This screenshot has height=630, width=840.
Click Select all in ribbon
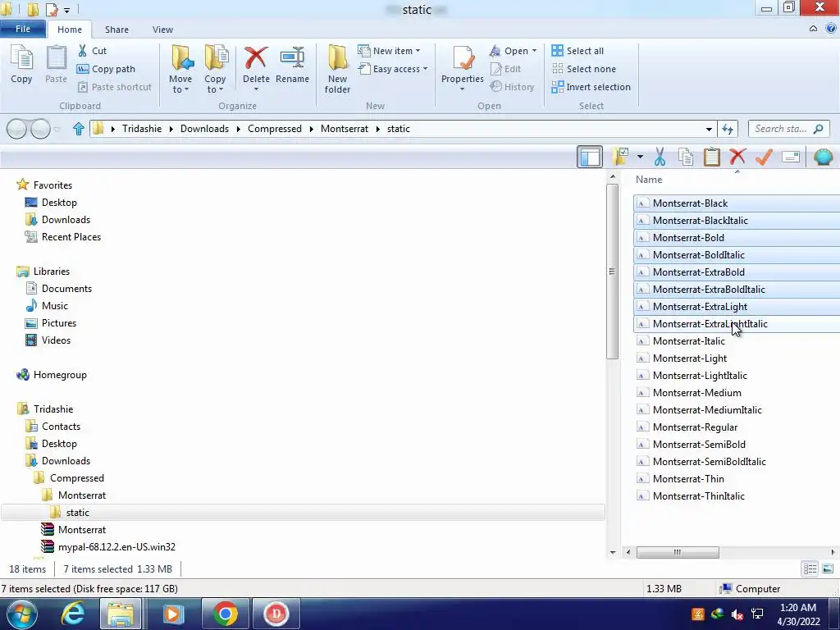pos(577,51)
